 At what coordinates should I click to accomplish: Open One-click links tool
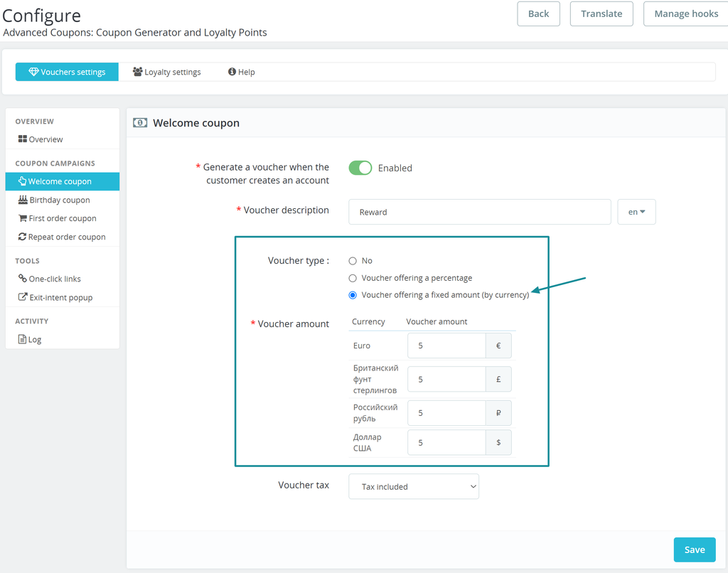point(63,279)
